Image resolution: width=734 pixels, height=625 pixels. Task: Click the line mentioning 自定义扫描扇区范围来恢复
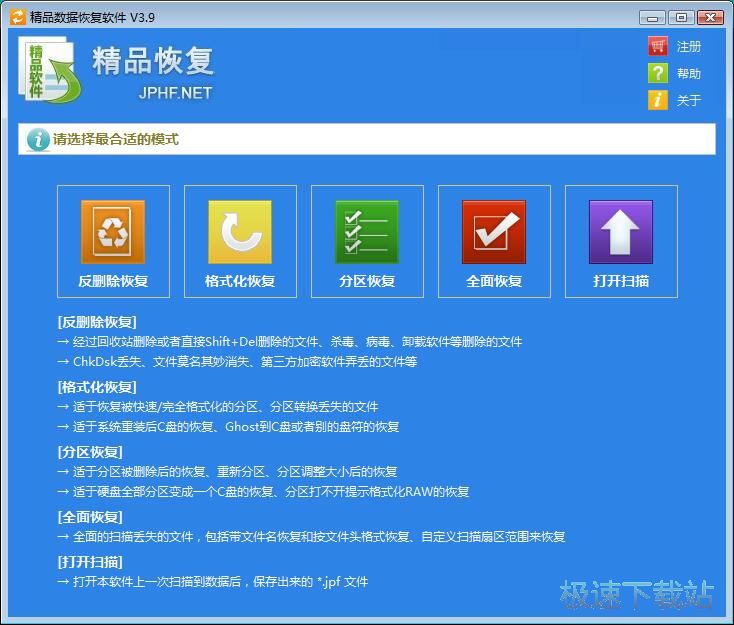pos(311,537)
